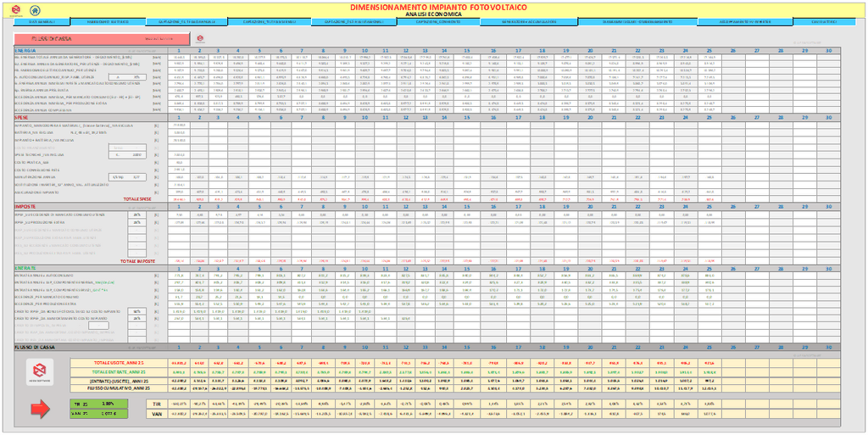The height and width of the screenshot is (435, 868).
Task: Click the small red icon beside Flusso di Cassa
Action: coord(200,38)
